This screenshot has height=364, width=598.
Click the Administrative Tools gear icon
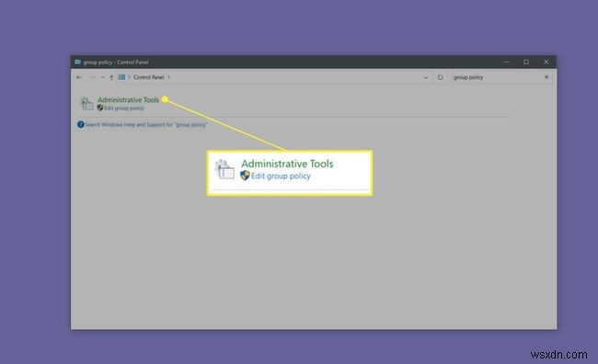click(x=86, y=103)
